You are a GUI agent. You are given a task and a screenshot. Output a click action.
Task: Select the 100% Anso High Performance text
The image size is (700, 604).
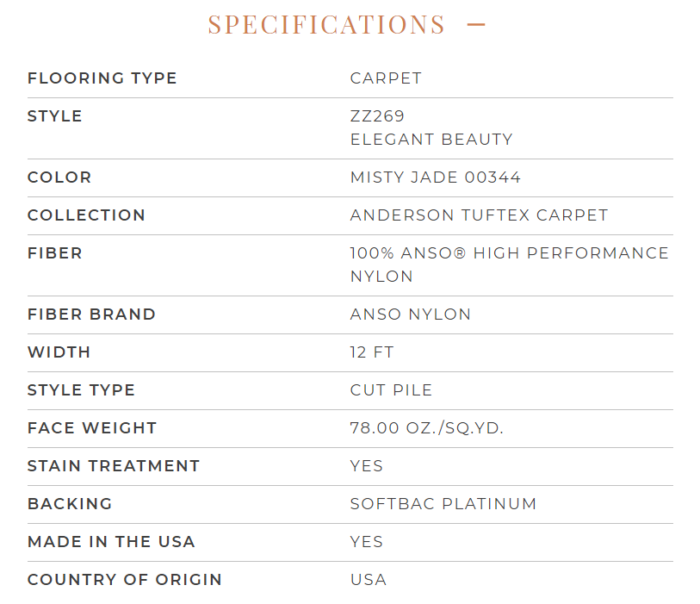510,253
